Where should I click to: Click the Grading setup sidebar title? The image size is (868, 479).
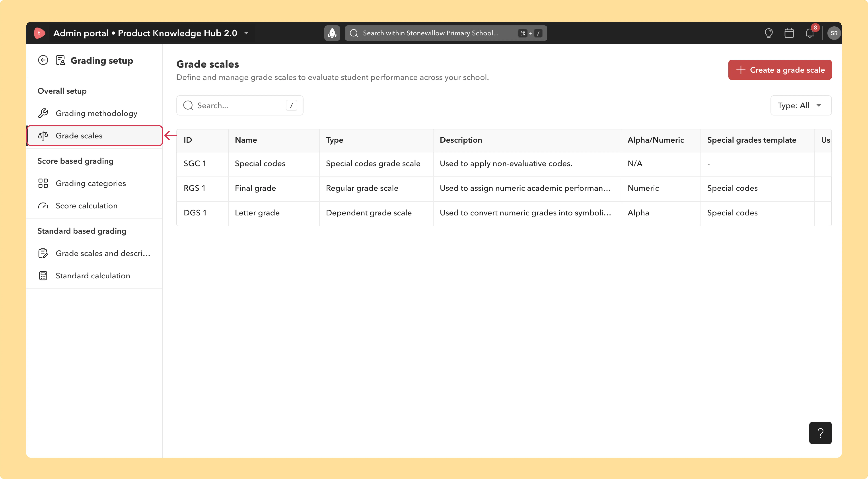pyautogui.click(x=102, y=61)
